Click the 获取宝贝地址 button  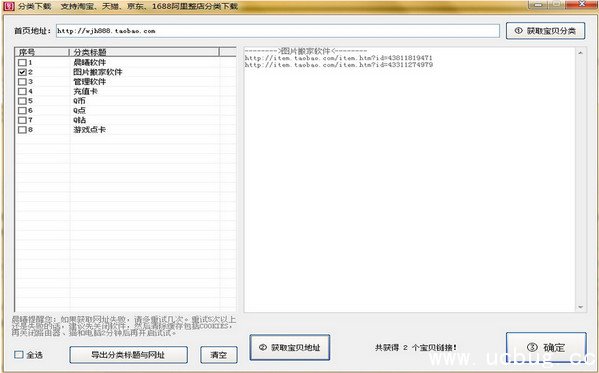(290, 347)
